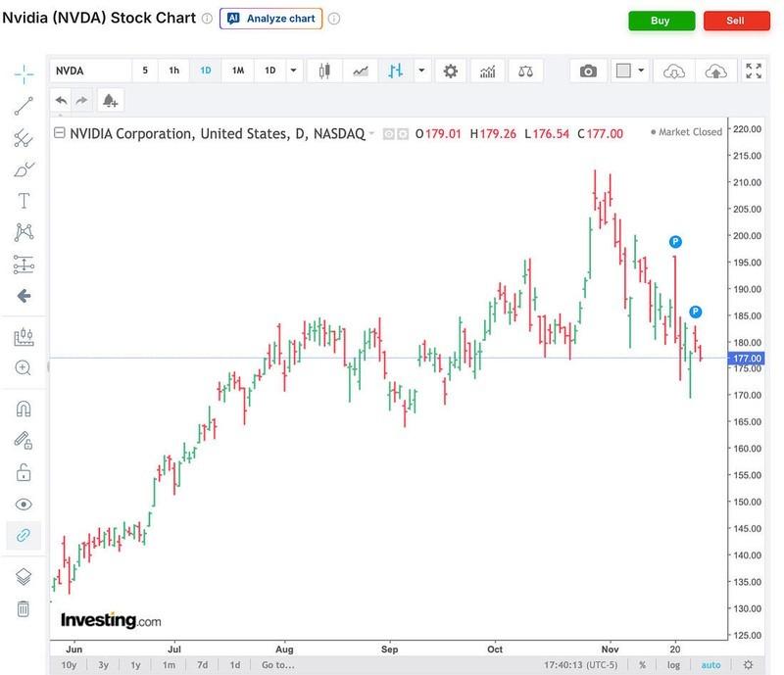Screen dimensions: 784x675
Task: Choose the Text annotation tool
Action: click(x=24, y=201)
